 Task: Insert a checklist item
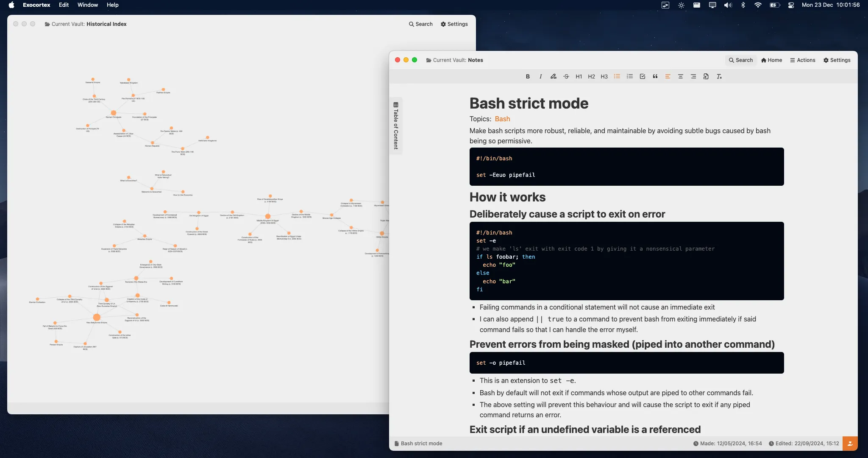pos(642,76)
